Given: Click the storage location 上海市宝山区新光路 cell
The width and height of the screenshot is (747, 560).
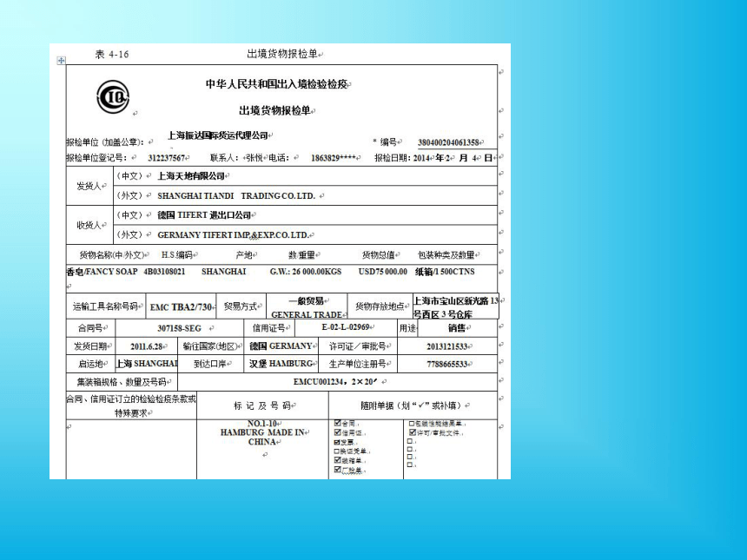Looking at the screenshot, I should pyautogui.click(x=456, y=307).
